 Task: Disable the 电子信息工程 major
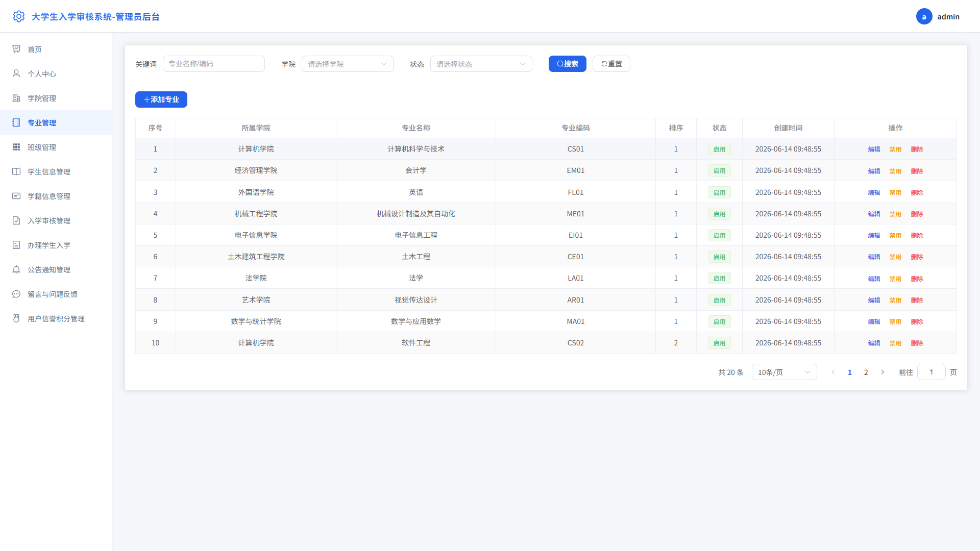pyautogui.click(x=895, y=235)
